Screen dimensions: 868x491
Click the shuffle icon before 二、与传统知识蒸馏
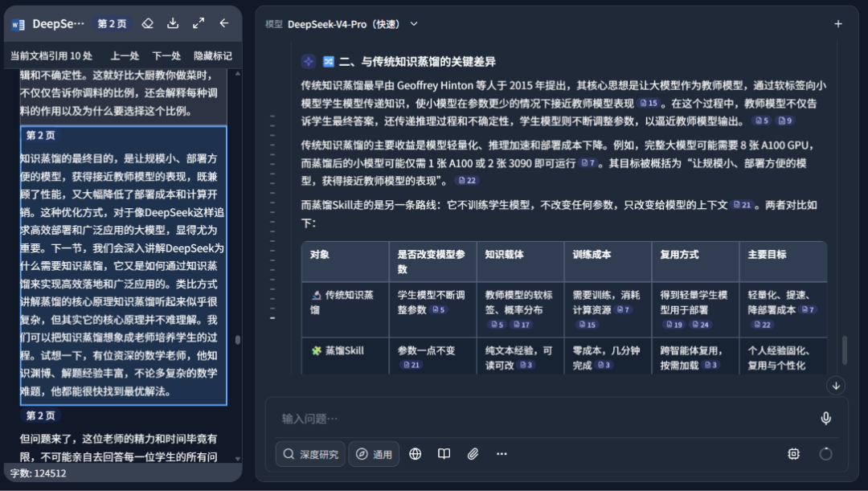pyautogui.click(x=328, y=61)
